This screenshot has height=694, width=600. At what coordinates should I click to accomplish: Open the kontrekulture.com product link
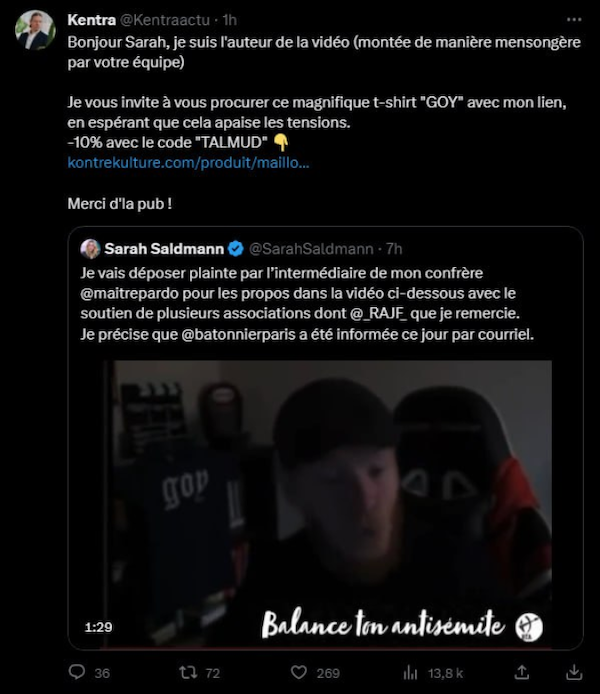click(x=188, y=162)
